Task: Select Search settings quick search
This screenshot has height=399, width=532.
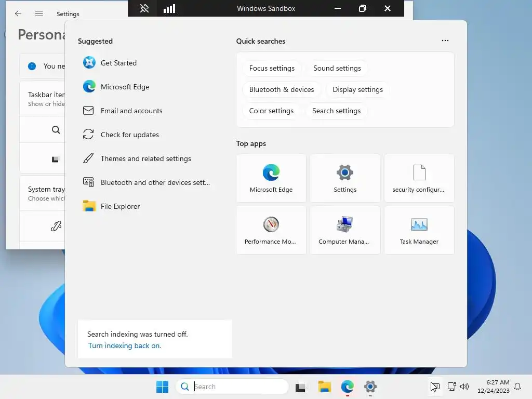Action: coord(336,111)
